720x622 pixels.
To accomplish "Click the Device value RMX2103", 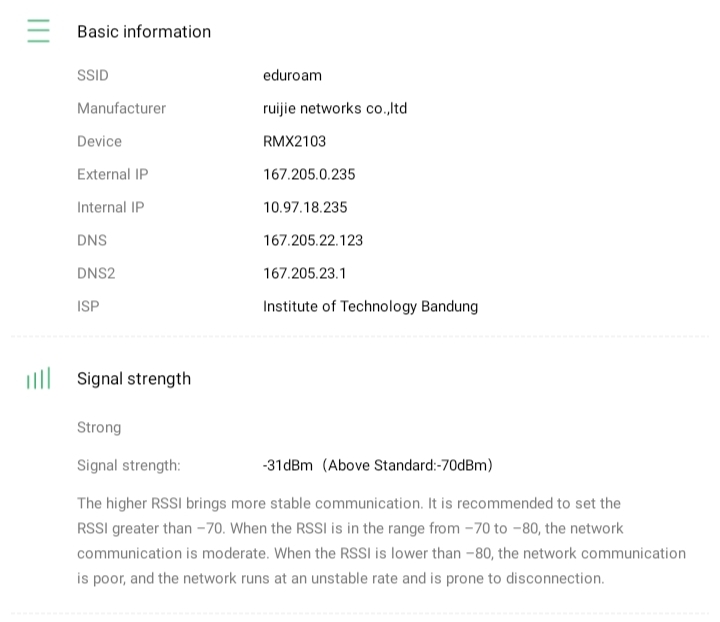I will (294, 142).
